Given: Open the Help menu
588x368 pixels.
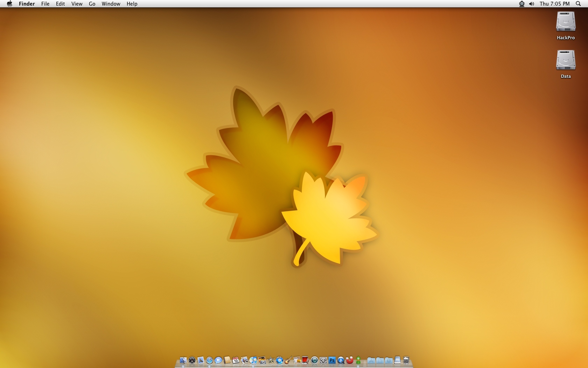Looking at the screenshot, I should (132, 4).
